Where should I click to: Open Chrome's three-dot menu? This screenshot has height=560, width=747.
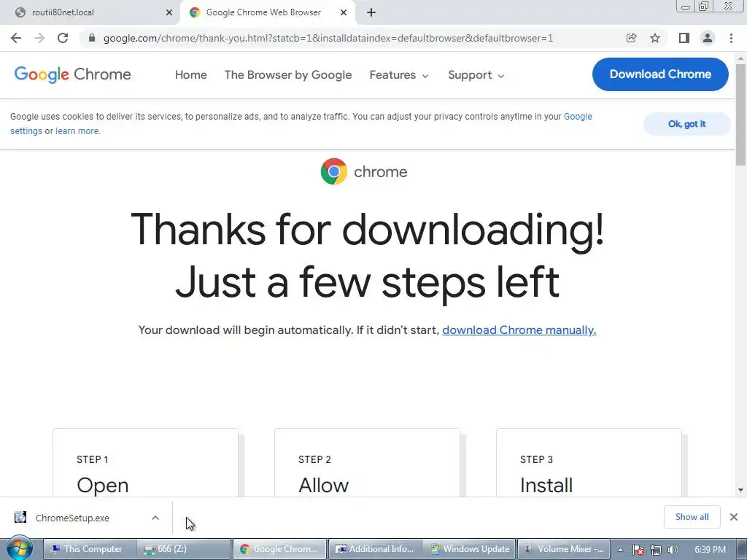731,38
